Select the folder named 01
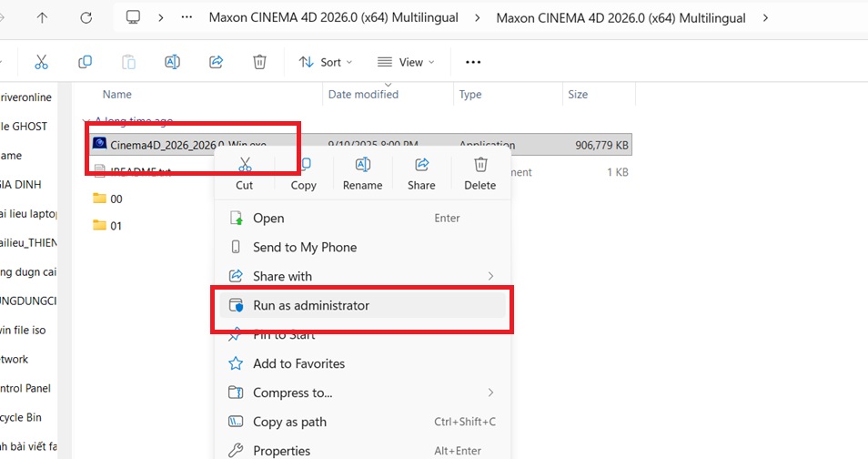 tap(116, 226)
